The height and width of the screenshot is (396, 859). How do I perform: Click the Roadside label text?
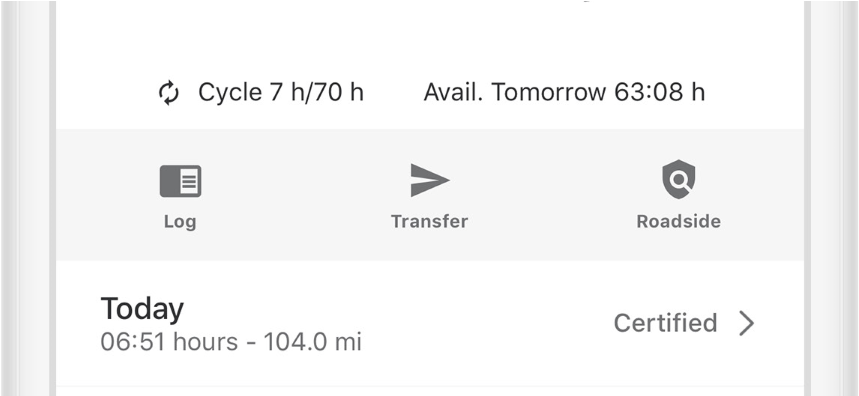[x=678, y=221]
